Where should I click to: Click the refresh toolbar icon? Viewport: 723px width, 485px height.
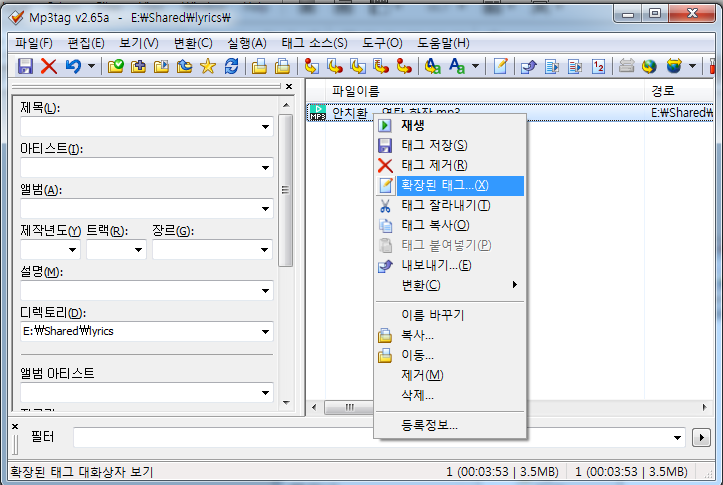click(232, 66)
